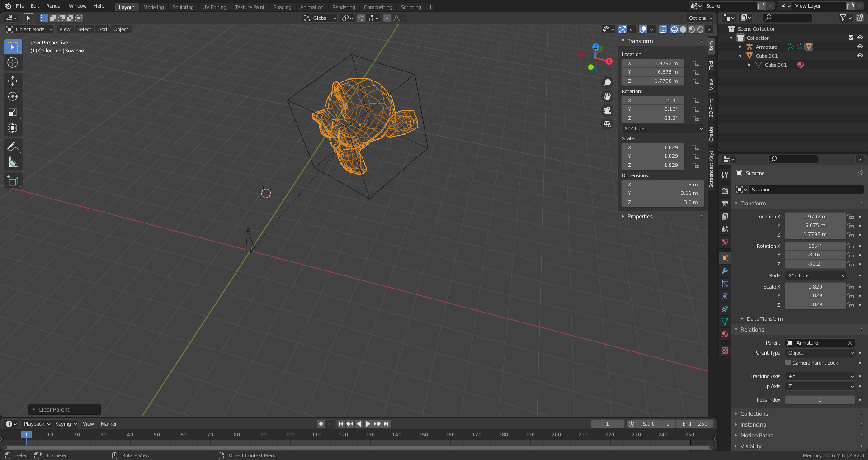The image size is (868, 460).
Task: Click the Select Box tool icon
Action: pyautogui.click(x=13, y=47)
